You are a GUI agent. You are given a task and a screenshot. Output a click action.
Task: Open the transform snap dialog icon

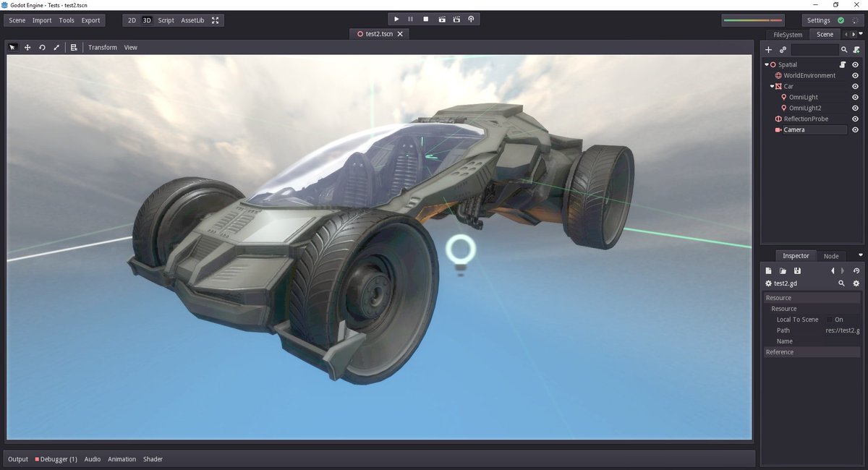click(74, 47)
